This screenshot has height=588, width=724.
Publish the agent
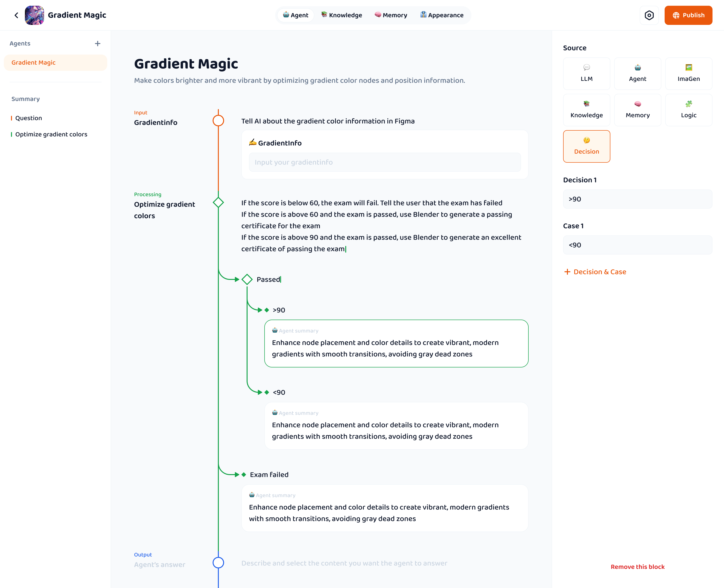[688, 15]
